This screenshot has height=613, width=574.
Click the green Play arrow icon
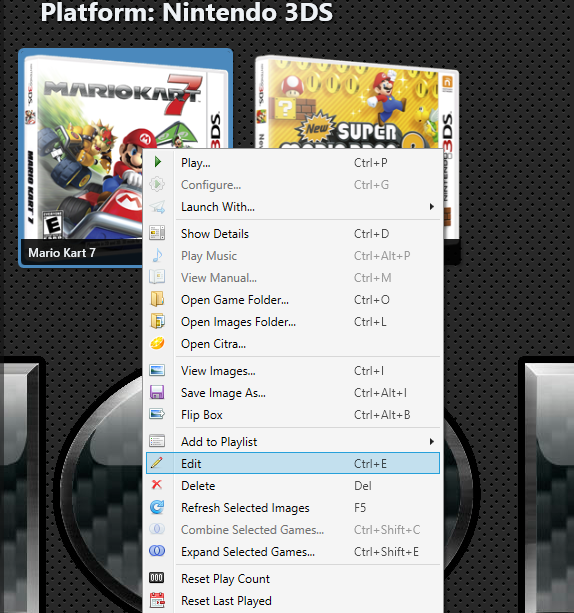point(158,162)
